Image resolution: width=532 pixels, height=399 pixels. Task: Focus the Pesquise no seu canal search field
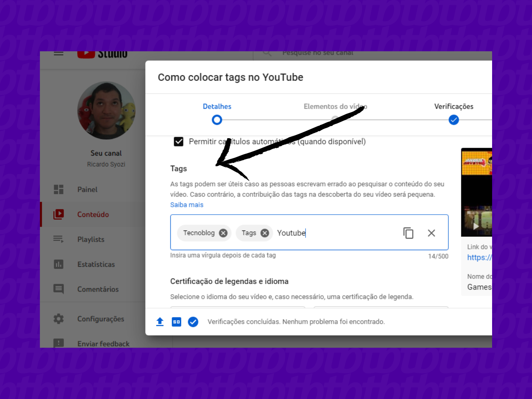(318, 54)
